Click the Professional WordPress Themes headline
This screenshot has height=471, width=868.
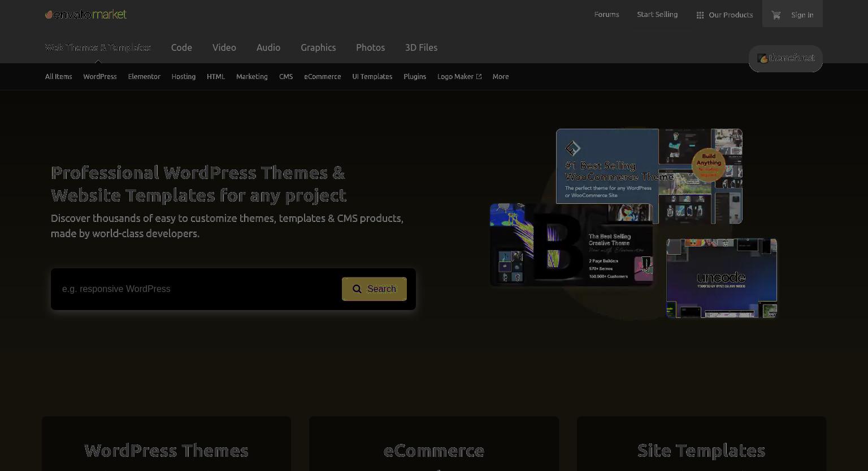tap(198, 184)
